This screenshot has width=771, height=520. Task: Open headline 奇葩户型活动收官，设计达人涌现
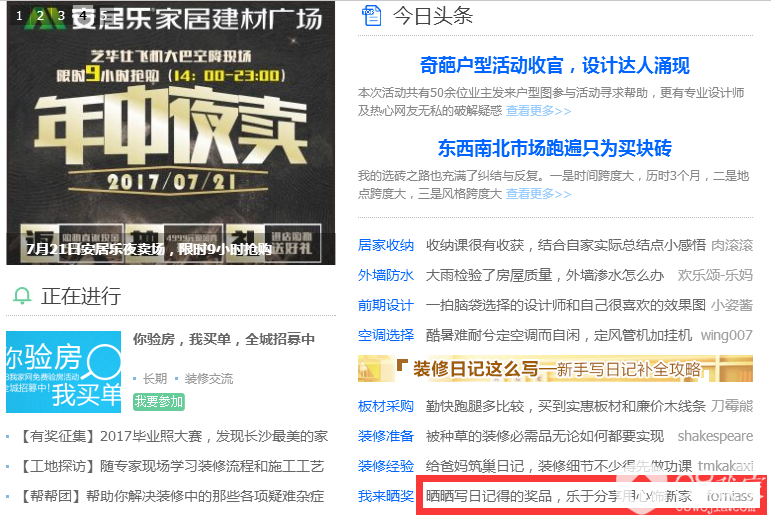pyautogui.click(x=555, y=65)
